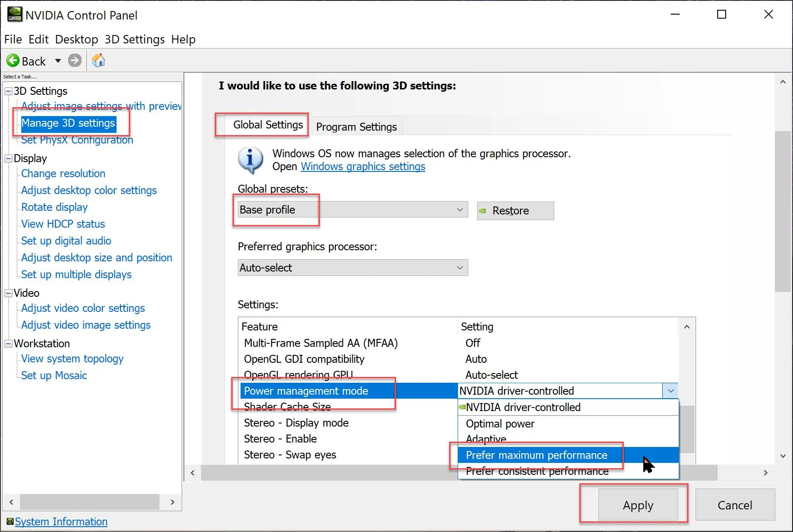Open the File menu
This screenshot has height=532, width=793.
(x=13, y=39)
